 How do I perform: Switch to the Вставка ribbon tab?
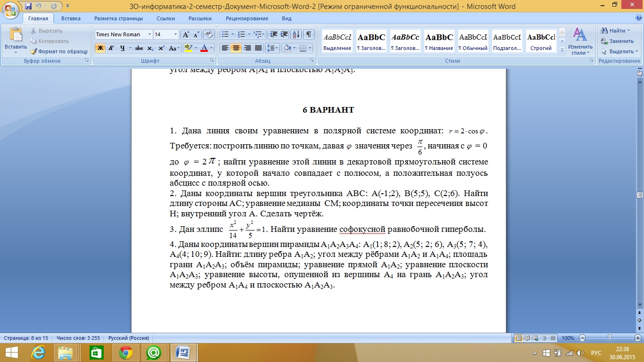[71, 18]
